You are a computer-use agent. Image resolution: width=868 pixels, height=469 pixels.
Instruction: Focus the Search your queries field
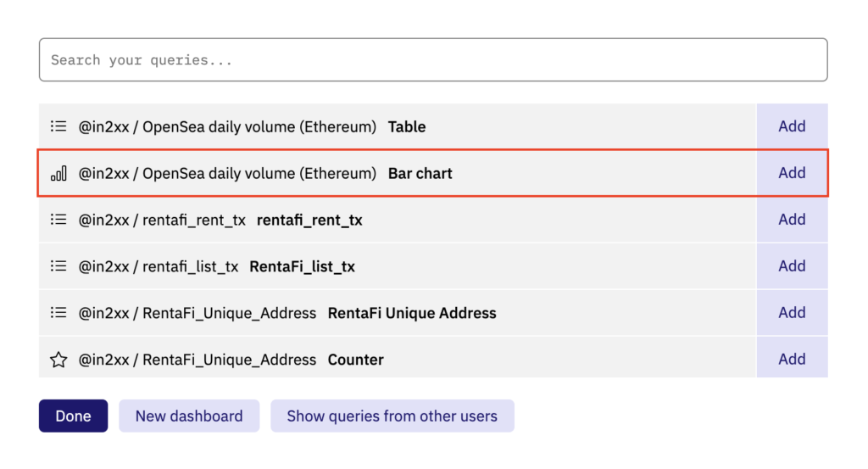(x=432, y=60)
